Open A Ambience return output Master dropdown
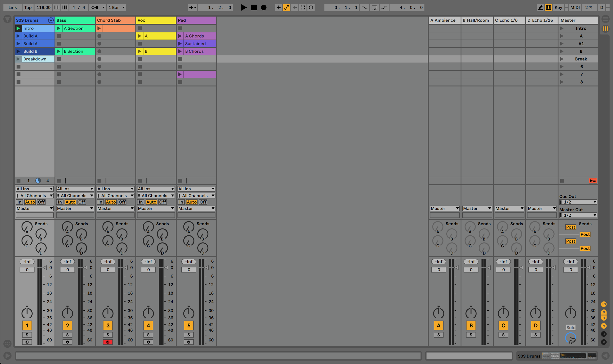 pos(445,208)
